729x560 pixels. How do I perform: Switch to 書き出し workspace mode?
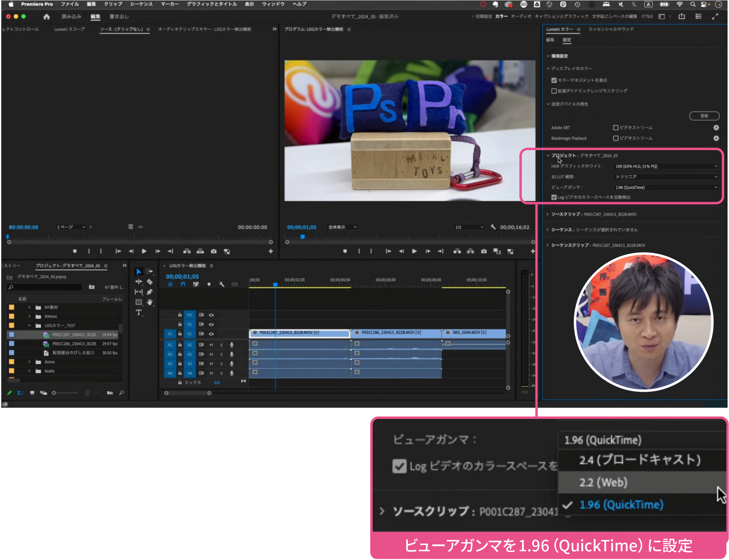click(x=119, y=16)
